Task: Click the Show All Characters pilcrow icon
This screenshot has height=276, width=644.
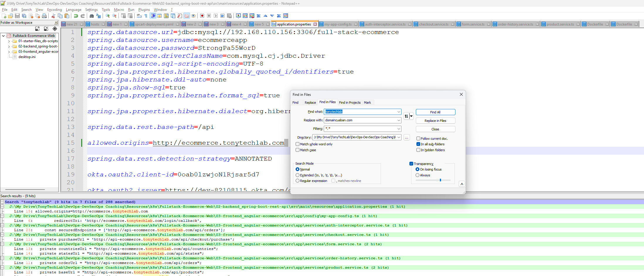Action: pos(146,16)
